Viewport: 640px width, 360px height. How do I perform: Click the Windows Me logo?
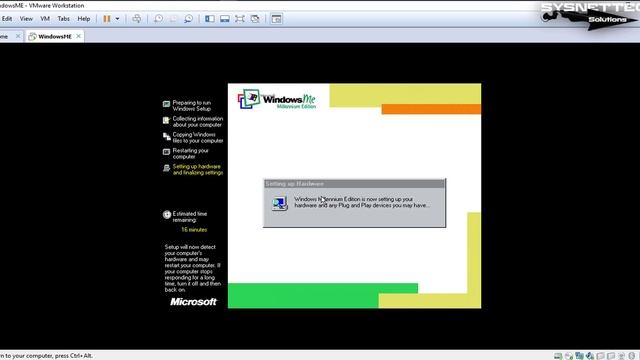pos(277,99)
